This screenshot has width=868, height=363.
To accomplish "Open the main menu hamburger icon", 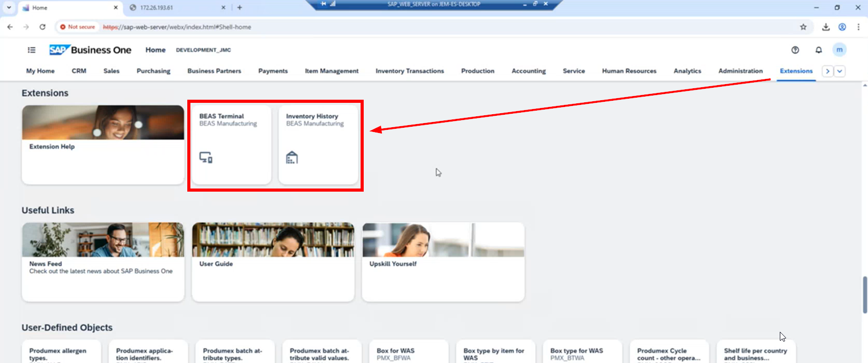I will point(32,50).
